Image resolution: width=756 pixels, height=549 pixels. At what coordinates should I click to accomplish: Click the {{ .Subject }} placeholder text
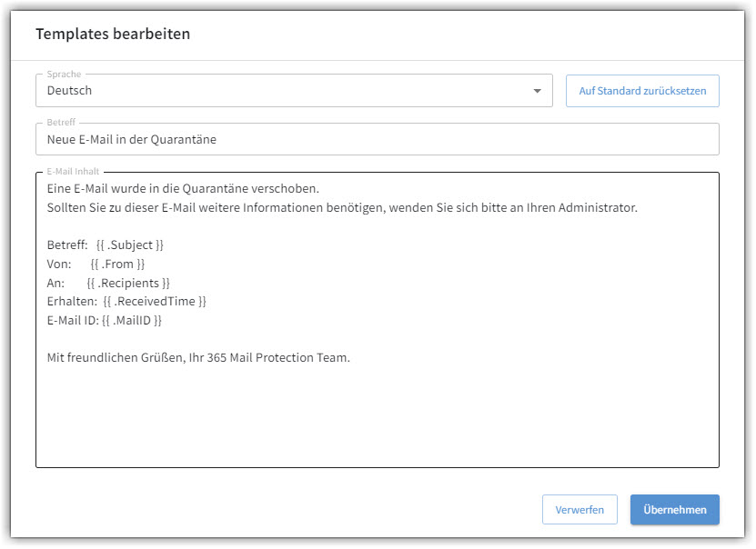point(130,245)
